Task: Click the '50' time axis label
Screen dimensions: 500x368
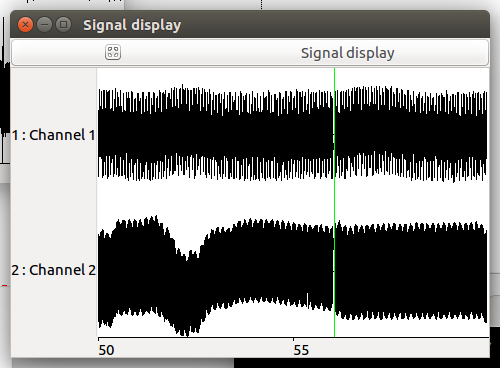Action: point(106,350)
